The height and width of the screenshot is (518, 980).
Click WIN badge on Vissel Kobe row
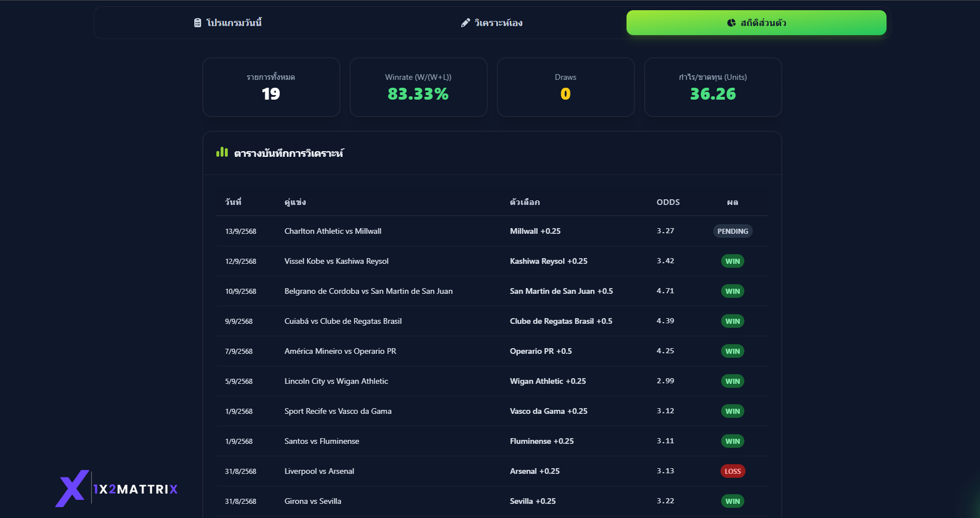[x=732, y=261]
